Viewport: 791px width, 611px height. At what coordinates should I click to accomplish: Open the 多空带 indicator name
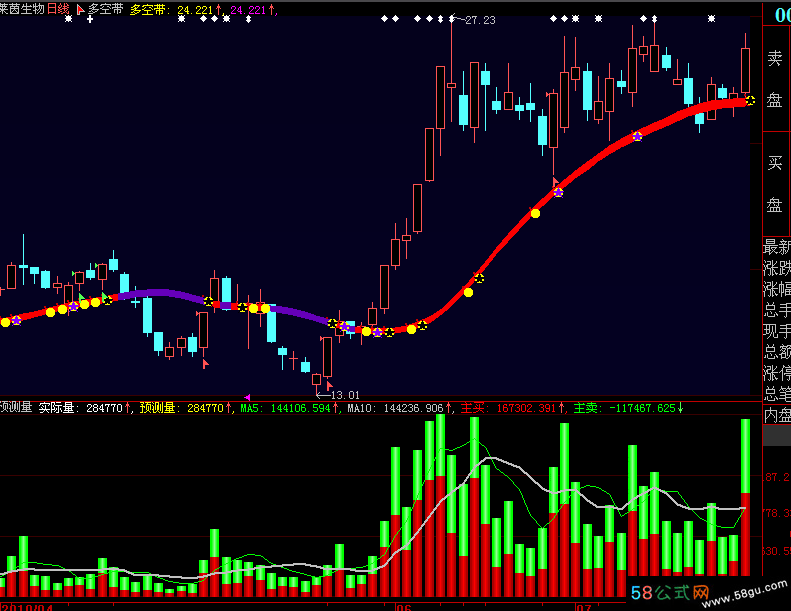[105, 9]
